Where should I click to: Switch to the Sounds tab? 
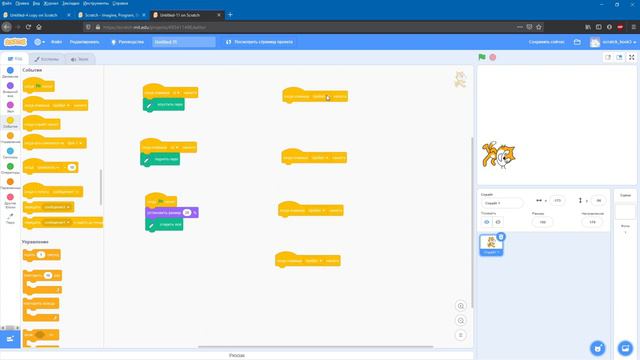pyautogui.click(x=80, y=59)
